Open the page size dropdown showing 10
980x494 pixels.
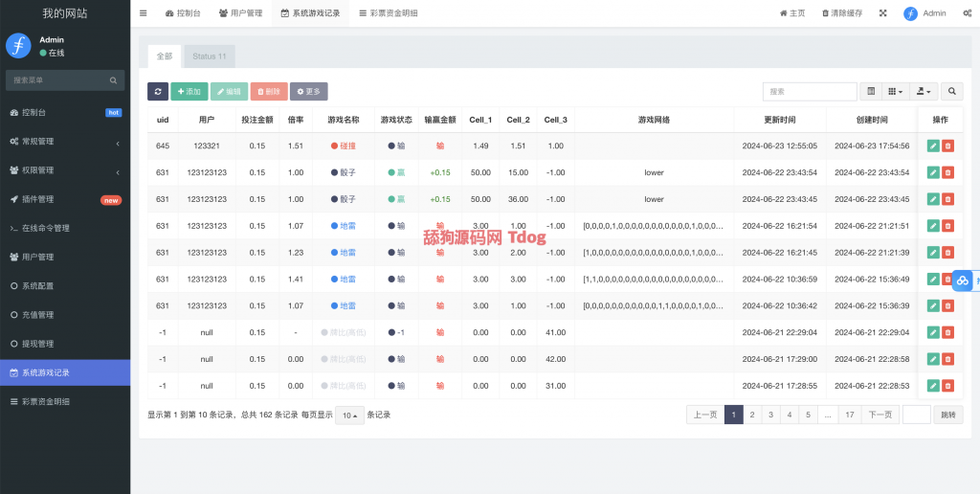tap(349, 415)
